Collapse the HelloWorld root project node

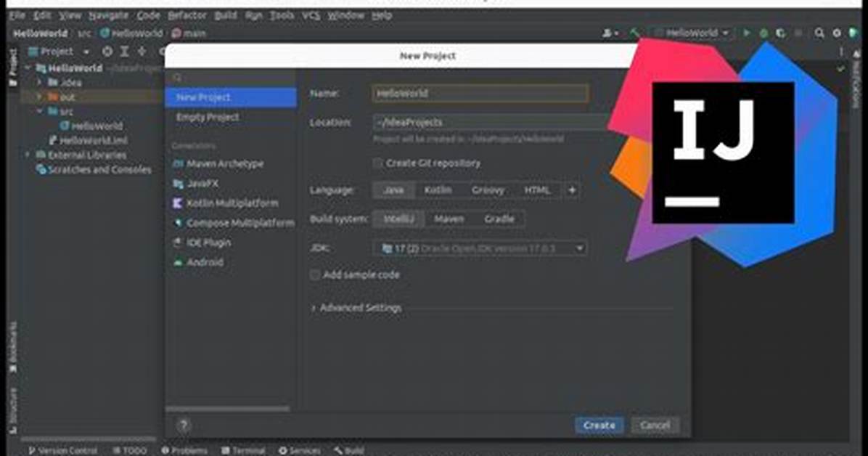coord(28,68)
